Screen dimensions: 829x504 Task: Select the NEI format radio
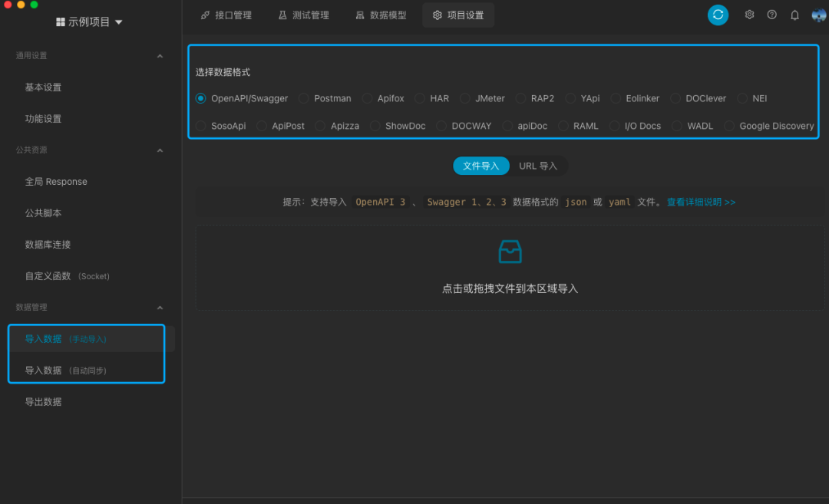(741, 98)
